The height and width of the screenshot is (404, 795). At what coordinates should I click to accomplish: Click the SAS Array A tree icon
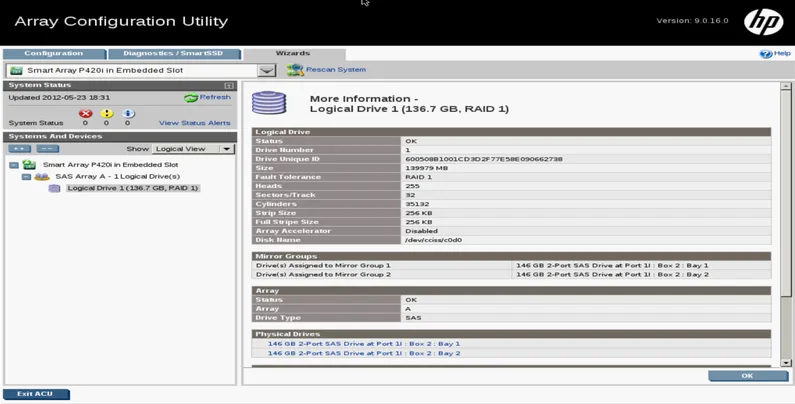coord(42,176)
